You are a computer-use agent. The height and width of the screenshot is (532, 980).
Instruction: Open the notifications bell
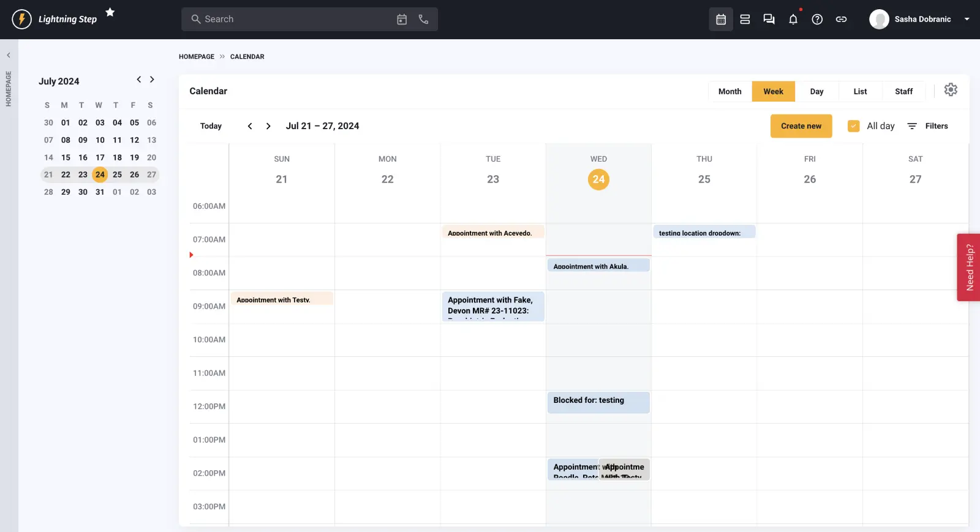click(793, 19)
